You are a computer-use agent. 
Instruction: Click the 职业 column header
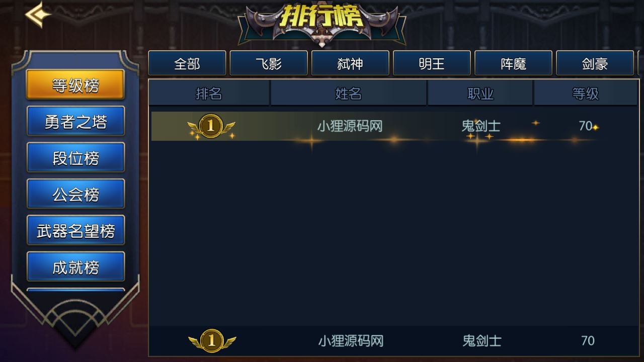[480, 93]
